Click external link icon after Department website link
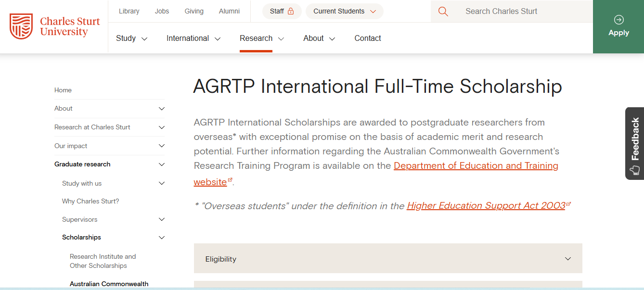Image resolution: width=644 pixels, height=290 pixels. pyautogui.click(x=231, y=180)
